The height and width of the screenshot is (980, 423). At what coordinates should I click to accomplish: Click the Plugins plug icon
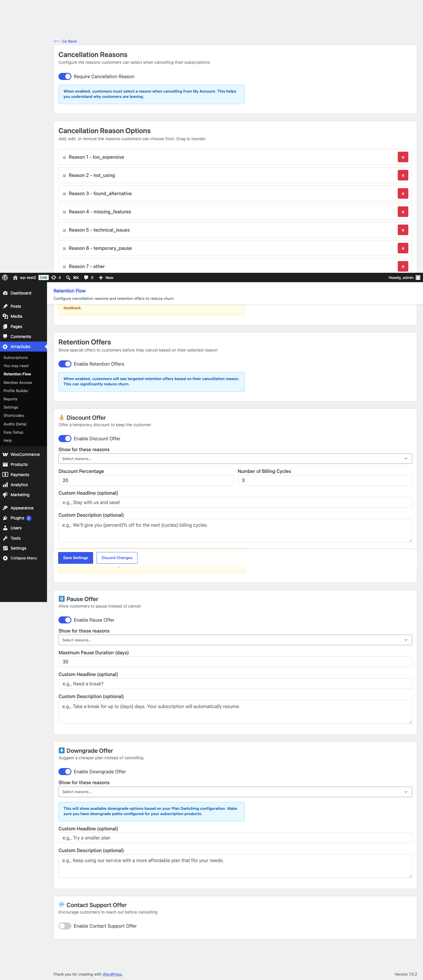coord(5,518)
